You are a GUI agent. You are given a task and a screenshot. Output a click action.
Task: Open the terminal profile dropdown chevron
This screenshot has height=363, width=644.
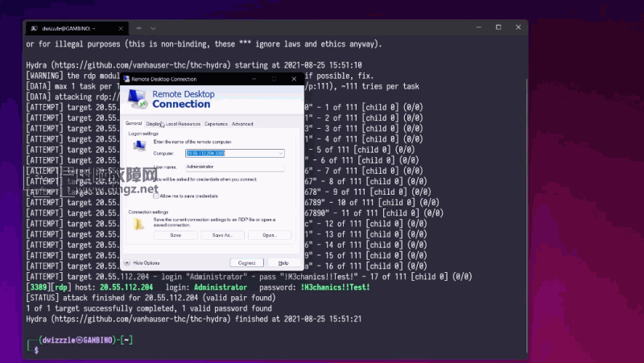[x=153, y=28]
